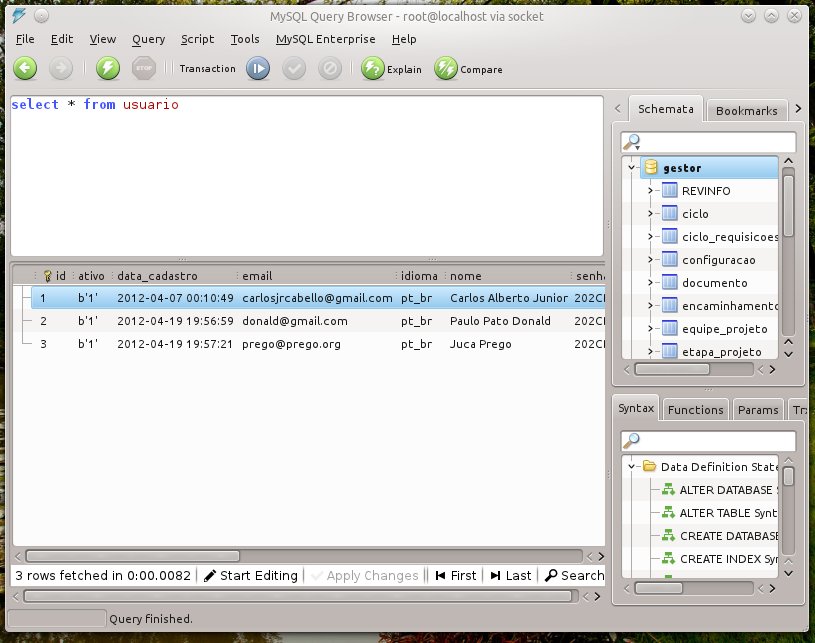Switch to the Functions tab
This screenshot has height=643, width=815.
click(695, 410)
